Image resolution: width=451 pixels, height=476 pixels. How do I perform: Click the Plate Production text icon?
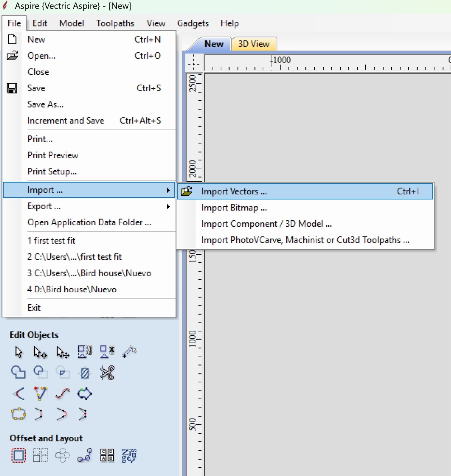129,456
